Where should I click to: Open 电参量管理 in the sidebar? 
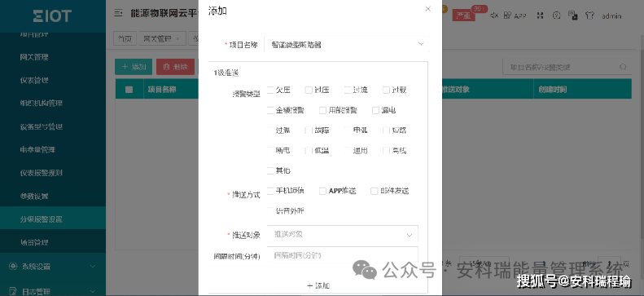(x=37, y=150)
